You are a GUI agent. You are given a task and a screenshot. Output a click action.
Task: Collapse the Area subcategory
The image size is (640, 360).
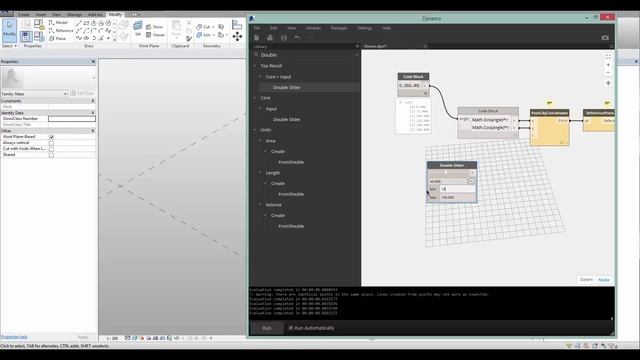[x=260, y=140]
